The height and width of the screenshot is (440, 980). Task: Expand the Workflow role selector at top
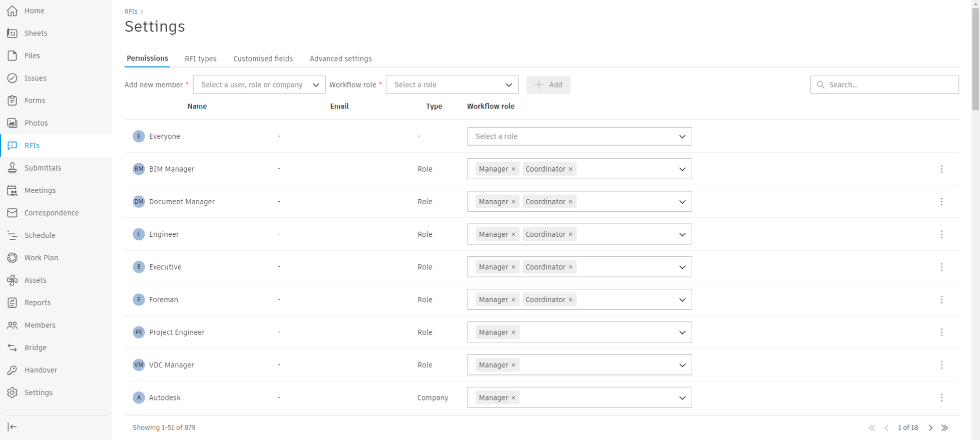point(452,85)
